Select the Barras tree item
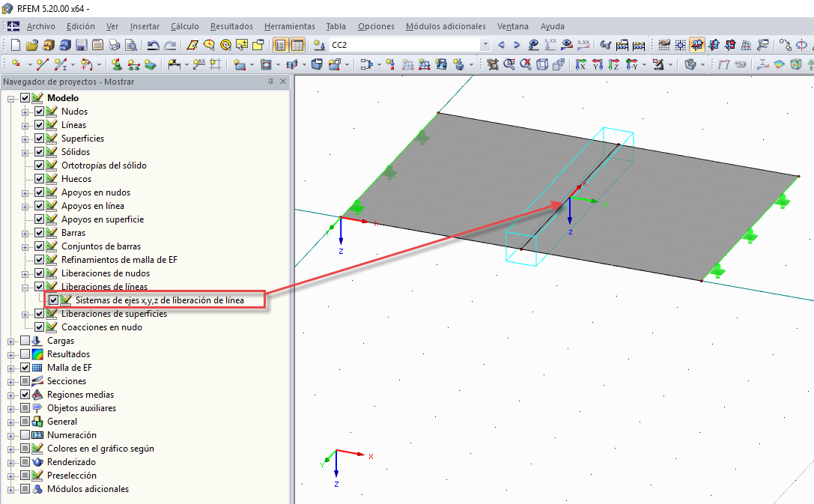Image resolution: width=814 pixels, height=504 pixels. (73, 233)
